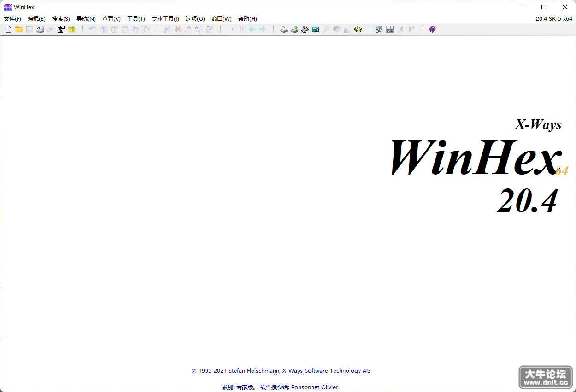Image resolution: width=576 pixels, height=392 pixels.
Task: Open the 窗口(W) menu
Action: tap(222, 19)
